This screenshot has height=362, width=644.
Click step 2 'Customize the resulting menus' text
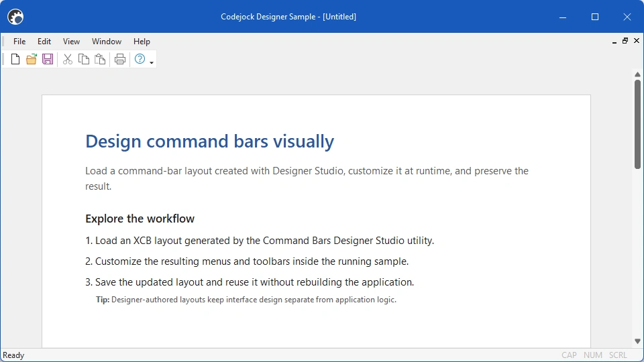247,261
